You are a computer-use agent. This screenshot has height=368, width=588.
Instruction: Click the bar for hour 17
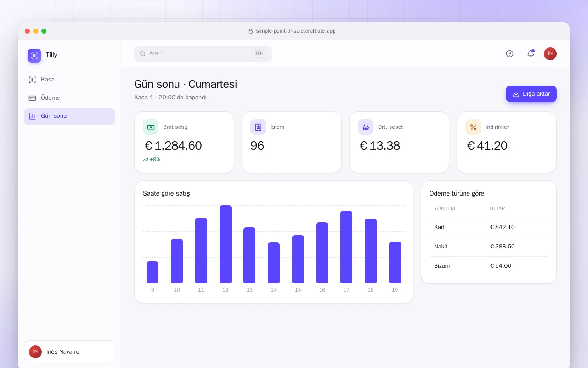click(346, 247)
